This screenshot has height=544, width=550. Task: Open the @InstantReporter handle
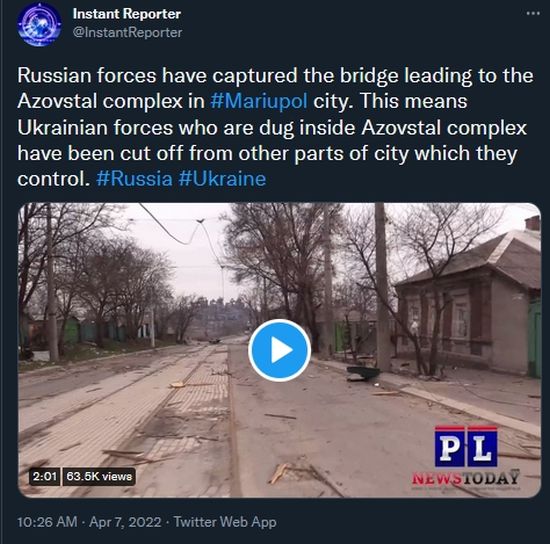pyautogui.click(x=127, y=32)
